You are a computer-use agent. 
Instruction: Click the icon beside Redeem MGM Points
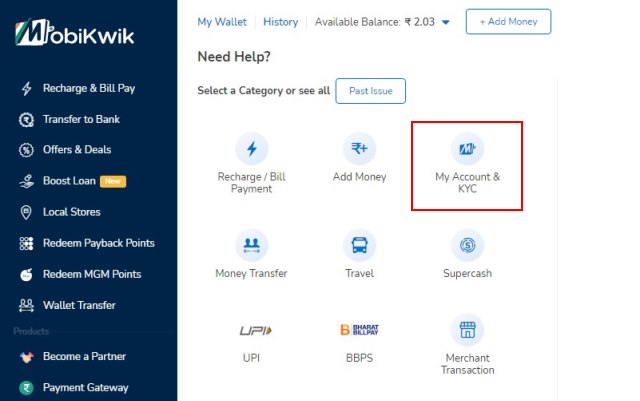[27, 274]
